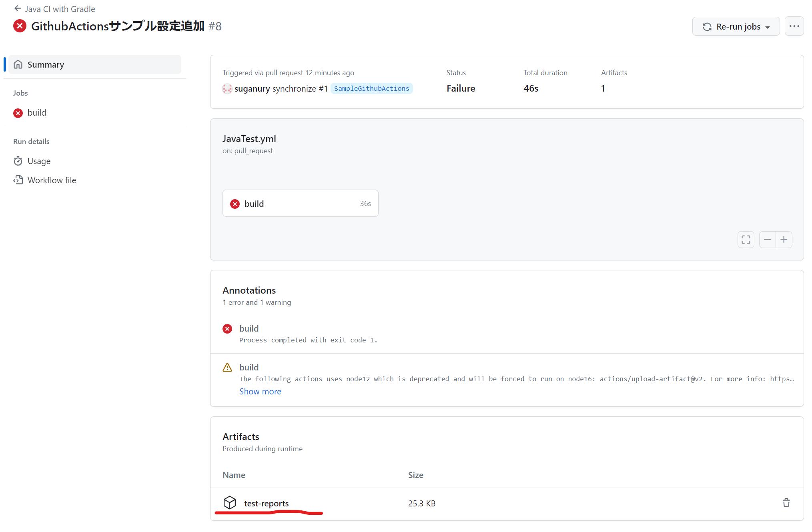Delete the test-reports artifact with trash icon

pyautogui.click(x=786, y=503)
